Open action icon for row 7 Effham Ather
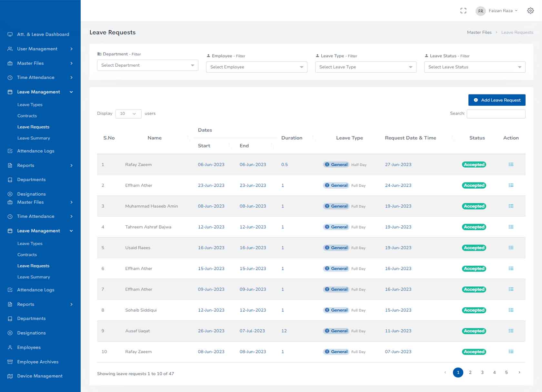542x392 pixels. coord(511,289)
